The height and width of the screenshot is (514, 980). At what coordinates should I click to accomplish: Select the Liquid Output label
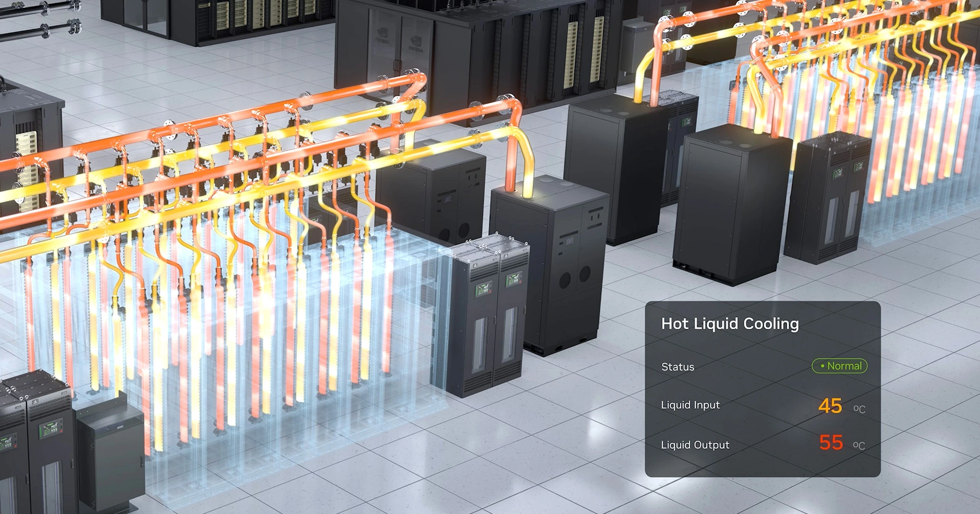tap(695, 445)
